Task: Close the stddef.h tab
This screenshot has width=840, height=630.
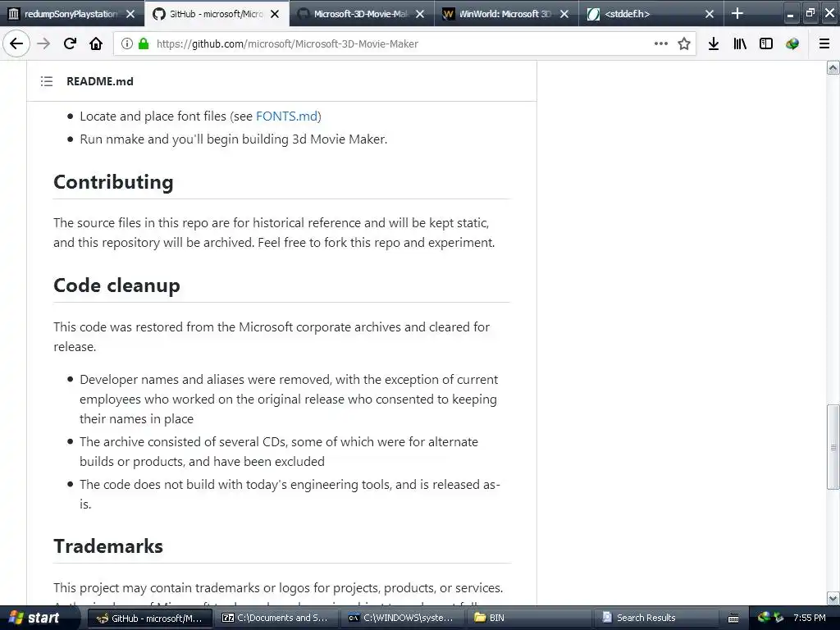Action: 710,14
